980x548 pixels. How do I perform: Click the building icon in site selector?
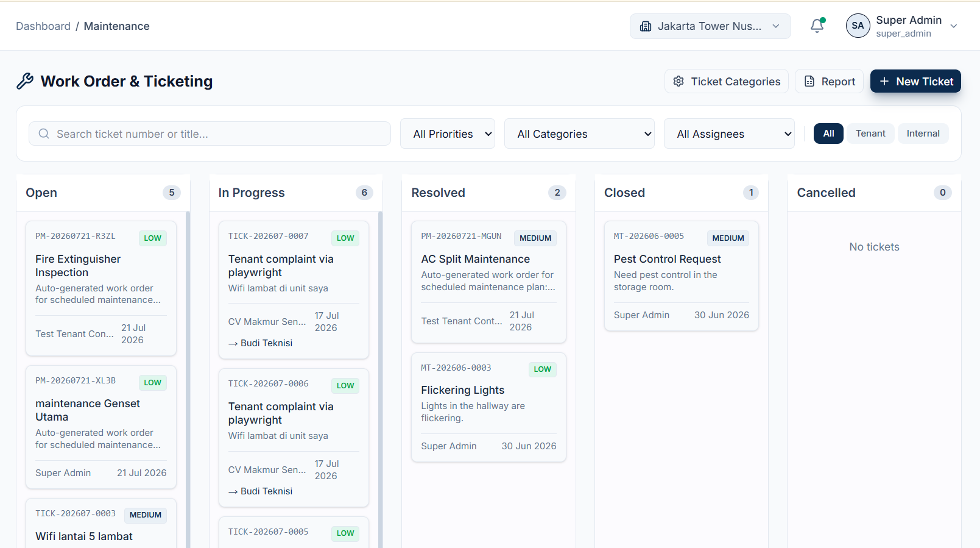point(646,26)
